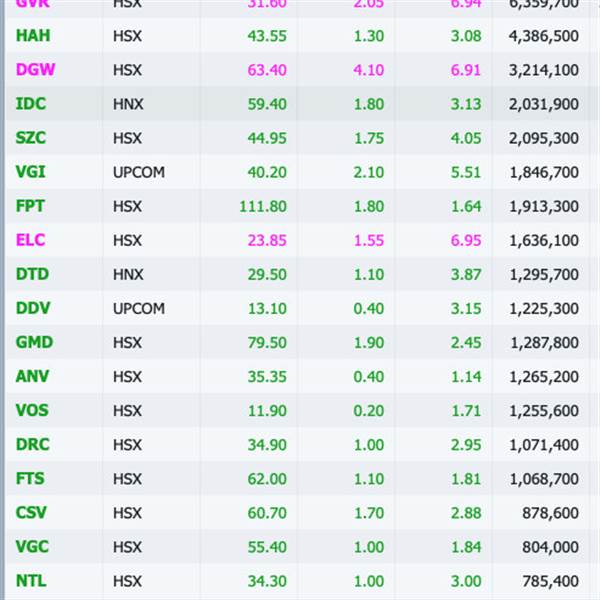Click the UPCOM exchange cell for DDV
600x600 pixels.
click(x=139, y=308)
